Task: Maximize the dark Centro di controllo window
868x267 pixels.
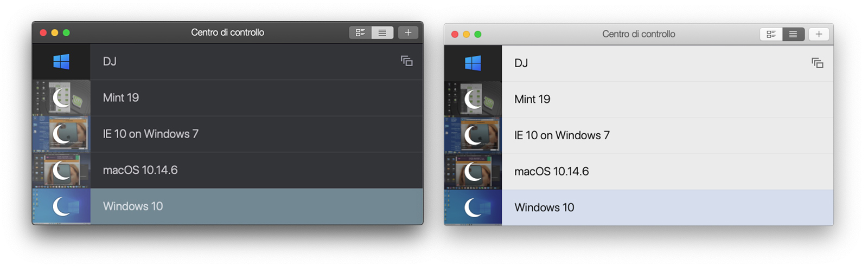Action: coord(66,32)
